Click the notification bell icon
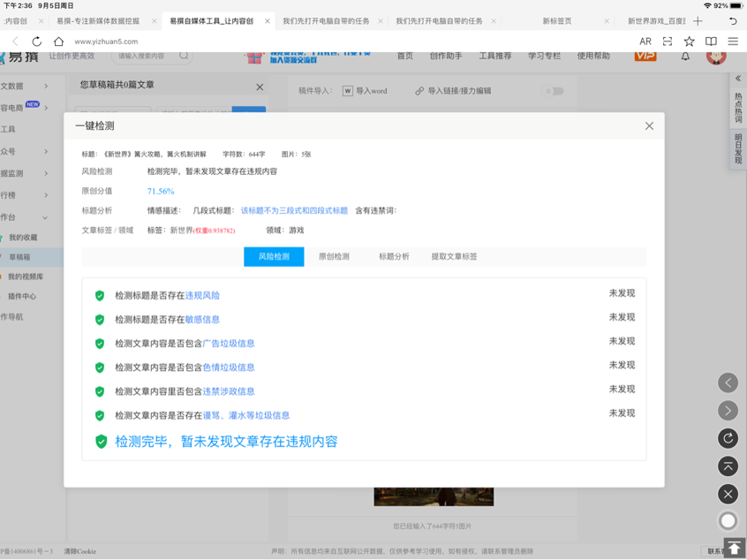Screen dimensions: 747x560 coord(685,57)
